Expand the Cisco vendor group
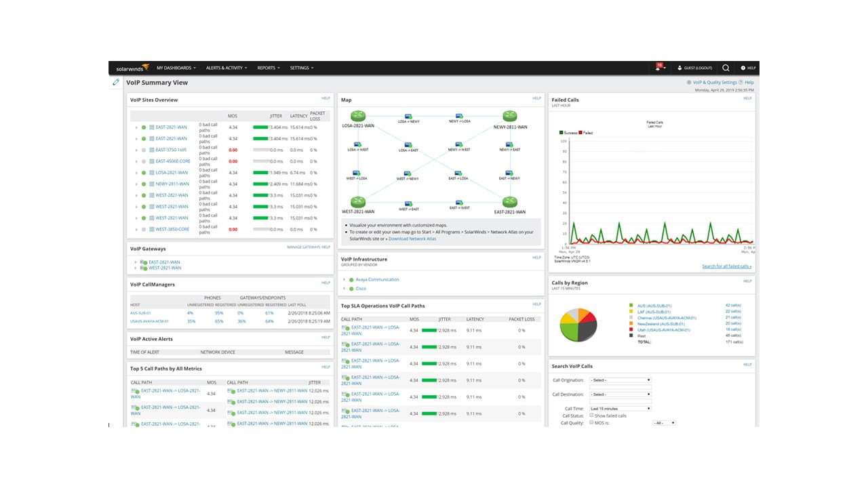The width and height of the screenshot is (868, 488). click(x=344, y=289)
